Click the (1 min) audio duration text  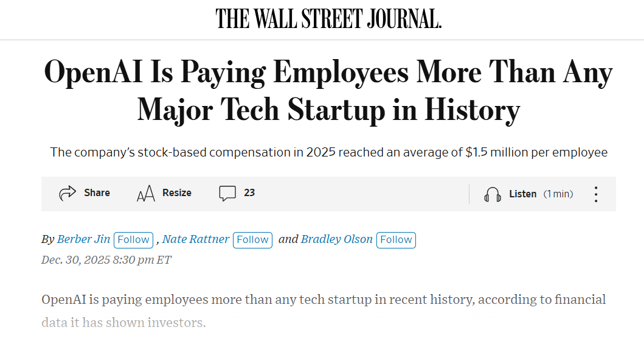pyautogui.click(x=558, y=194)
